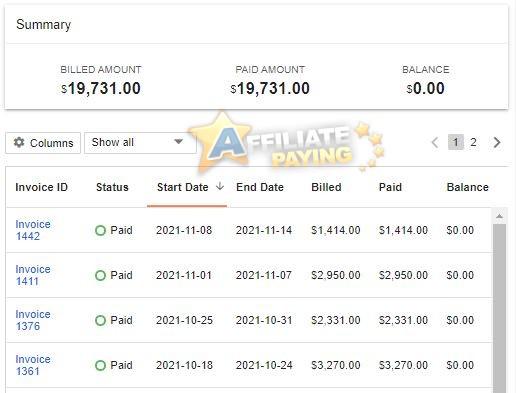
Task: Open Invoice 1411 link
Action: click(33, 275)
